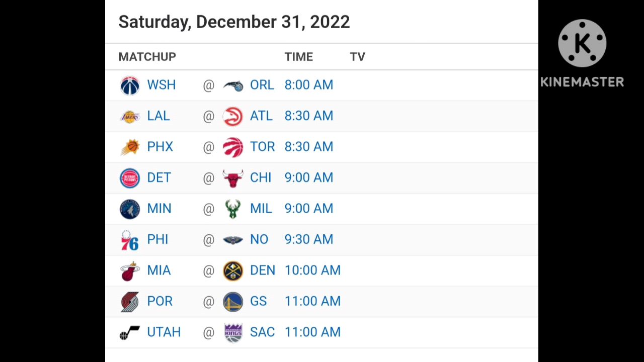Click the Atlanta Hawks team logo
This screenshot has width=644, height=362.
233,117
